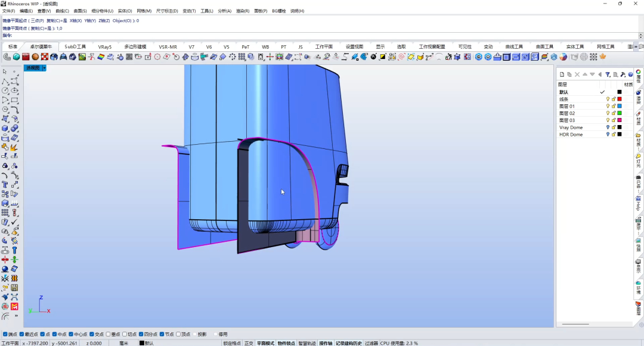Click the red M icon in left sidebar
The width and height of the screenshot is (644, 346).
click(x=14, y=306)
